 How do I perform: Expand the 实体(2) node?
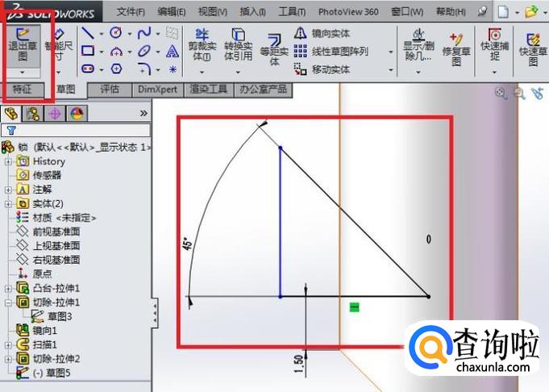(8, 204)
